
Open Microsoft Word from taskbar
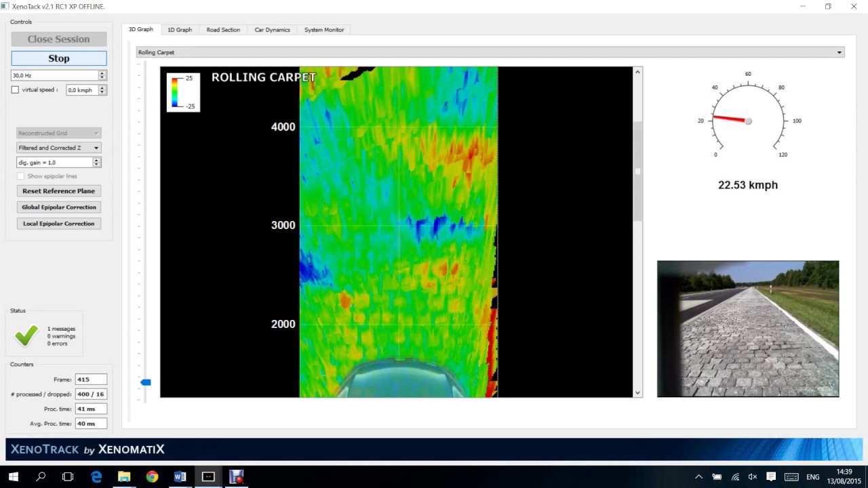[x=180, y=476]
